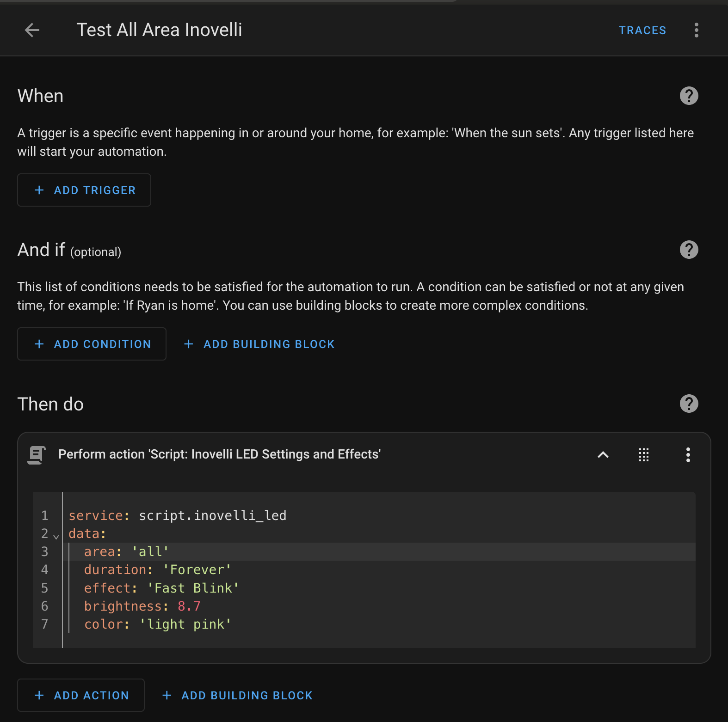Click the Add Action button

pyautogui.click(x=81, y=695)
